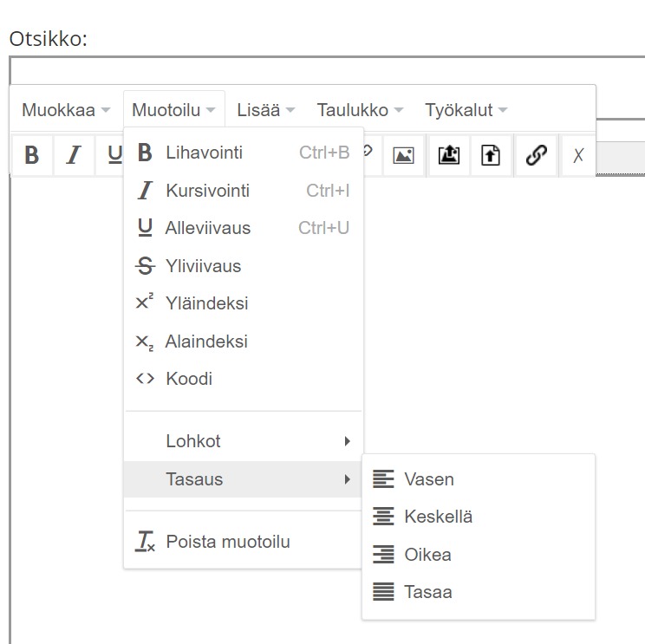The width and height of the screenshot is (645, 644).
Task: Click the upload image toolbar icon
Action: tap(449, 155)
